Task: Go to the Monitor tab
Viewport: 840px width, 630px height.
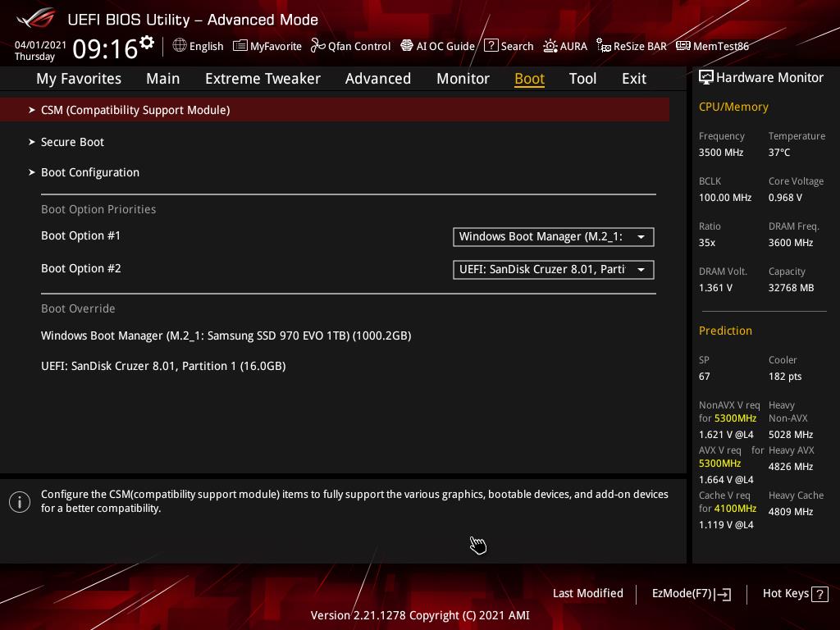Action: click(x=463, y=79)
